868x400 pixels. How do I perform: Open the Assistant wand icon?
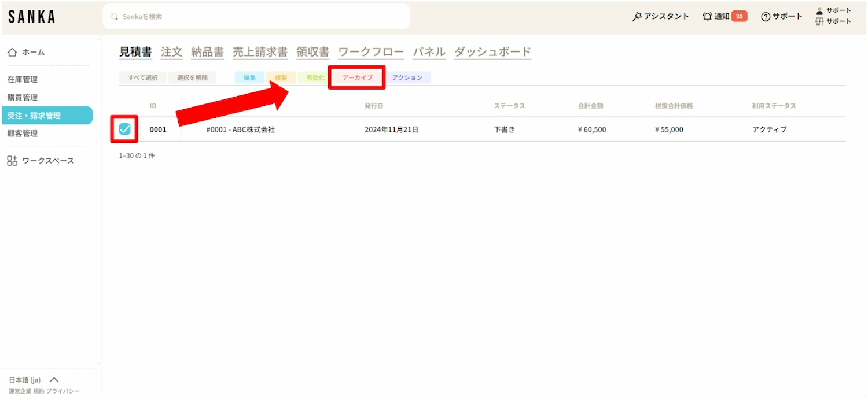tap(637, 17)
